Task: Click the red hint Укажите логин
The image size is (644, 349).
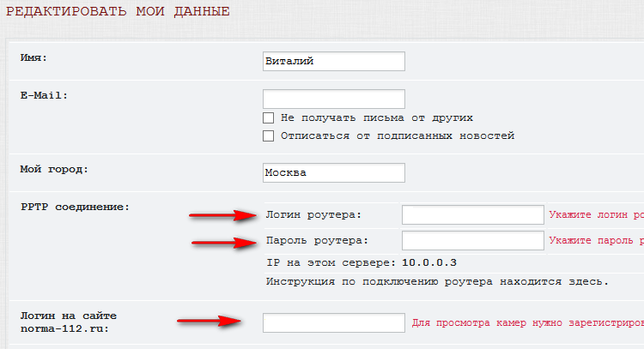Action: (x=595, y=214)
